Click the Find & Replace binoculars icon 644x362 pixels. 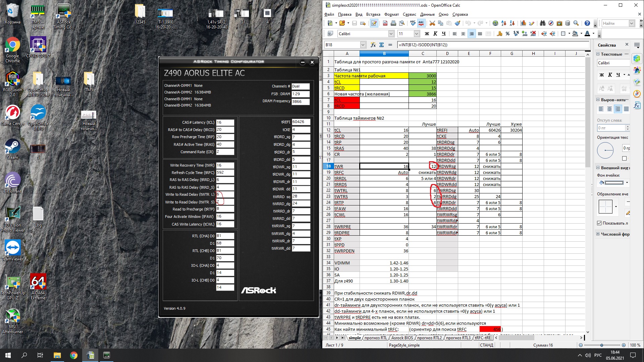coord(543,23)
